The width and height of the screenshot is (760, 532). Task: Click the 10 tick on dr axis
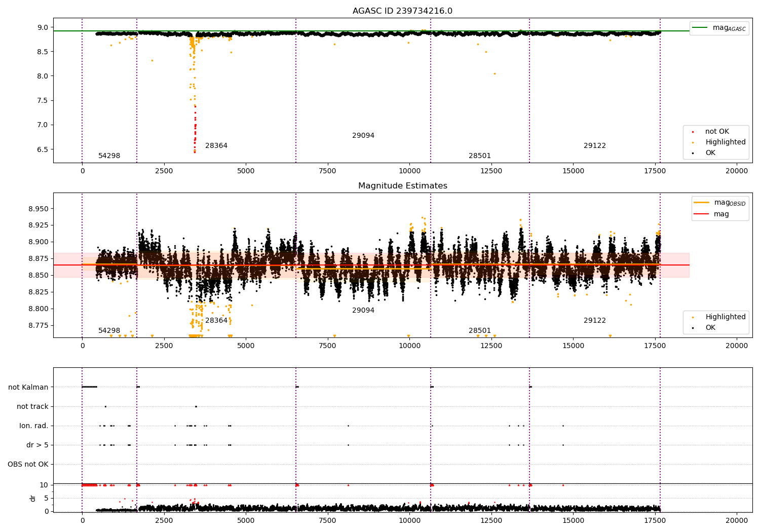coord(44,485)
